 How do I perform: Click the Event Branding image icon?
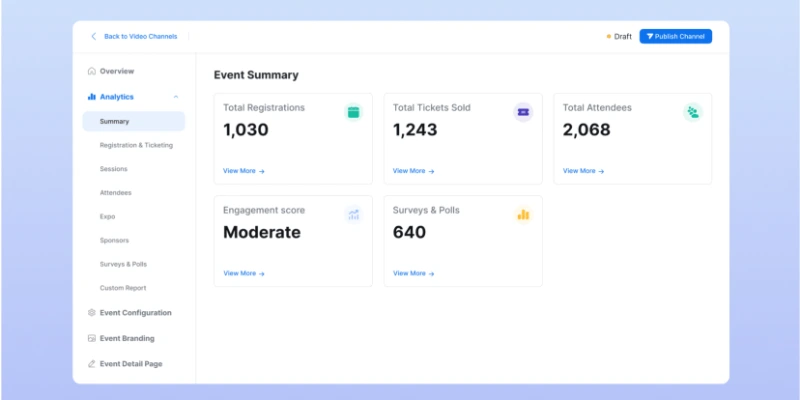click(92, 338)
